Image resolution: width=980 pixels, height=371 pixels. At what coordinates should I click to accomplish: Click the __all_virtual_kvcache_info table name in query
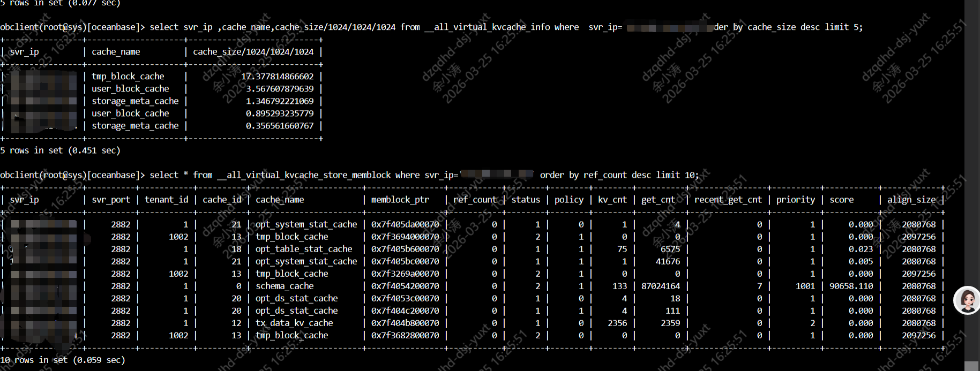click(487, 27)
